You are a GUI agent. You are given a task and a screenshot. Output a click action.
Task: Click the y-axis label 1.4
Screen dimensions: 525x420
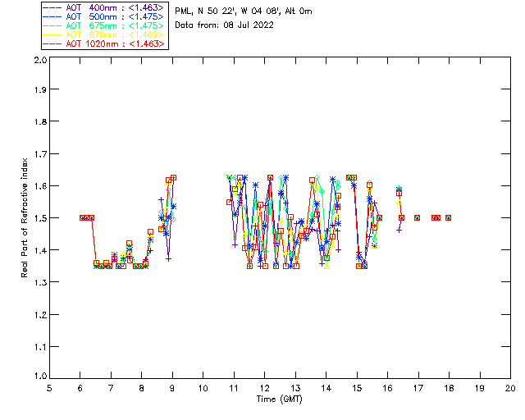pyautogui.click(x=40, y=250)
